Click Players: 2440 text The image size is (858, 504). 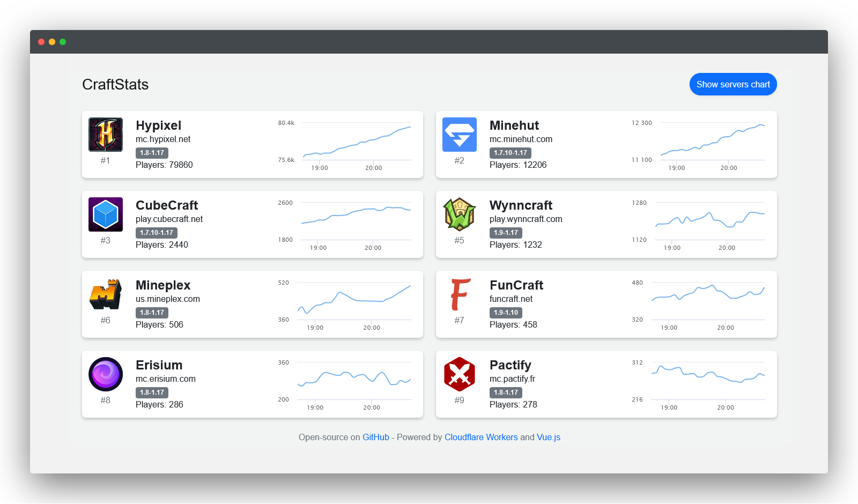[162, 245]
